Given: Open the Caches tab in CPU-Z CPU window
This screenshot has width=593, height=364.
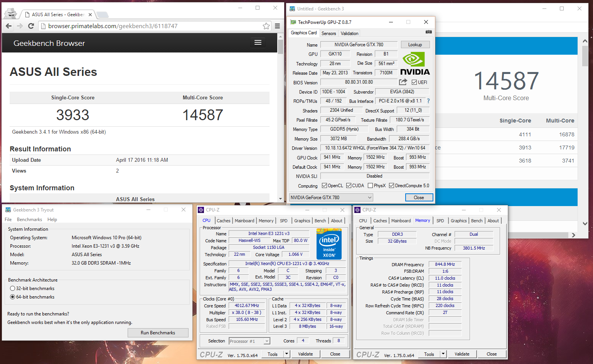Looking at the screenshot, I should click(223, 221).
